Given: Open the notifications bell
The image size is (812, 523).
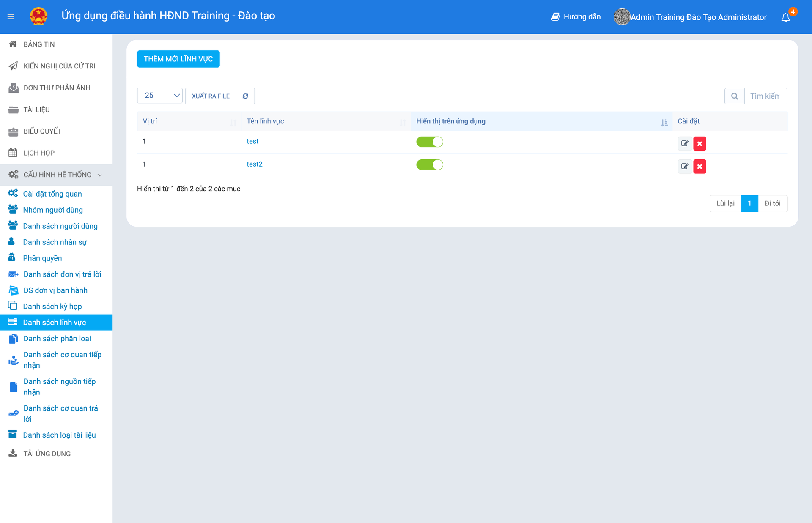Looking at the screenshot, I should pyautogui.click(x=785, y=17).
